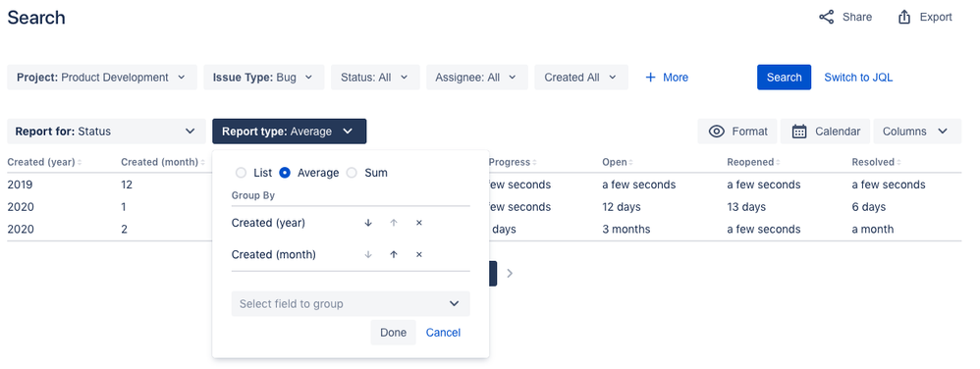This screenshot has width=980, height=369.
Task: Expand the Issue Type: Bug dropdown
Action: [x=264, y=78]
